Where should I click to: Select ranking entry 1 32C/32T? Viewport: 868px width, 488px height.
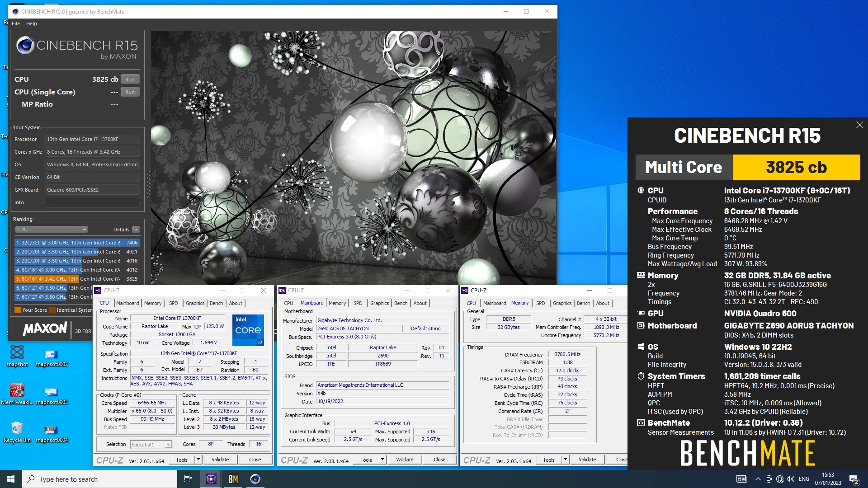(77, 243)
